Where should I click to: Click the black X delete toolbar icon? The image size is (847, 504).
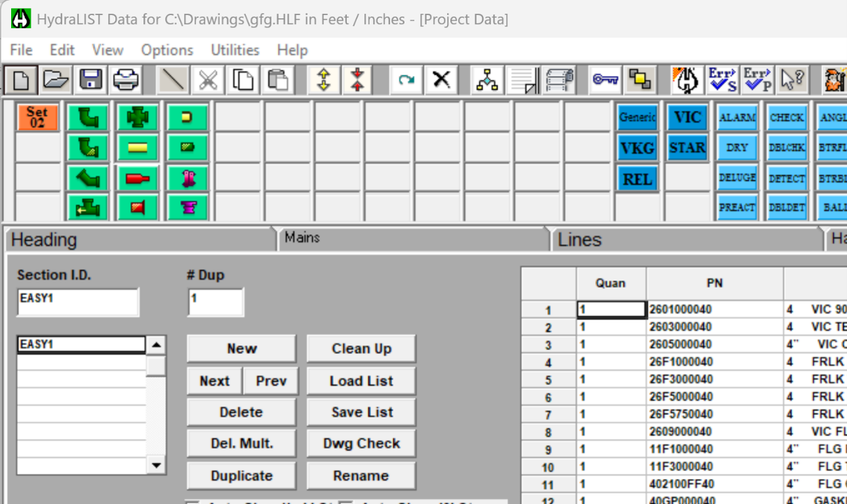click(x=441, y=80)
